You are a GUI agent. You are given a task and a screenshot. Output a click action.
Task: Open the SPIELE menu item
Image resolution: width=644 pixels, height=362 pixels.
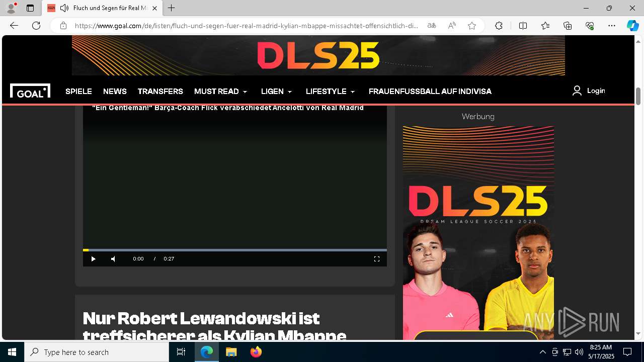tap(78, 91)
